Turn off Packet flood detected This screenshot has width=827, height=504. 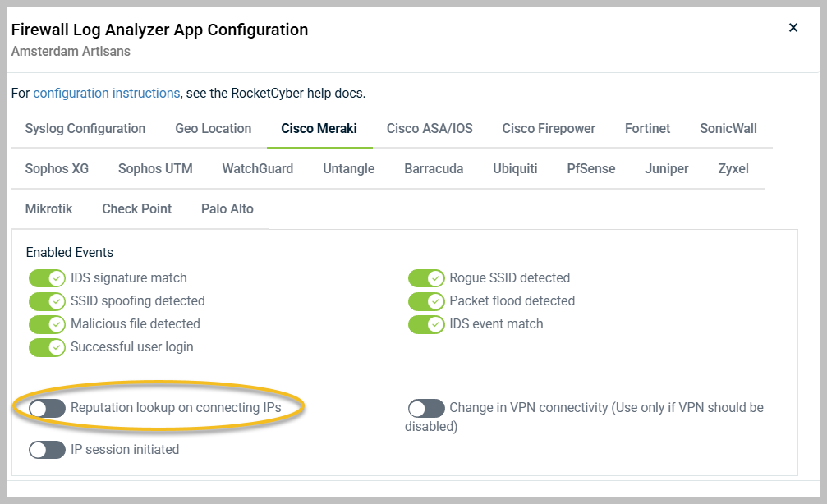pyautogui.click(x=426, y=300)
